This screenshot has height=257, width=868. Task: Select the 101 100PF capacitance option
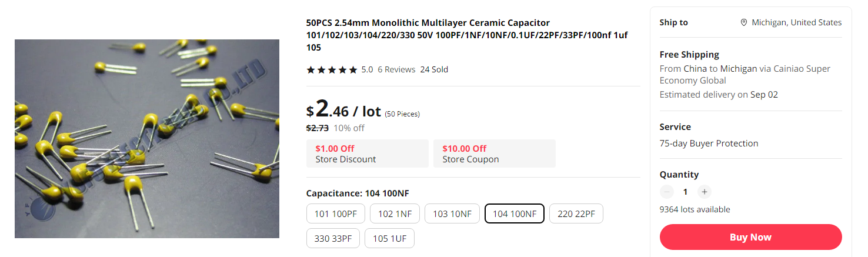coord(336,214)
